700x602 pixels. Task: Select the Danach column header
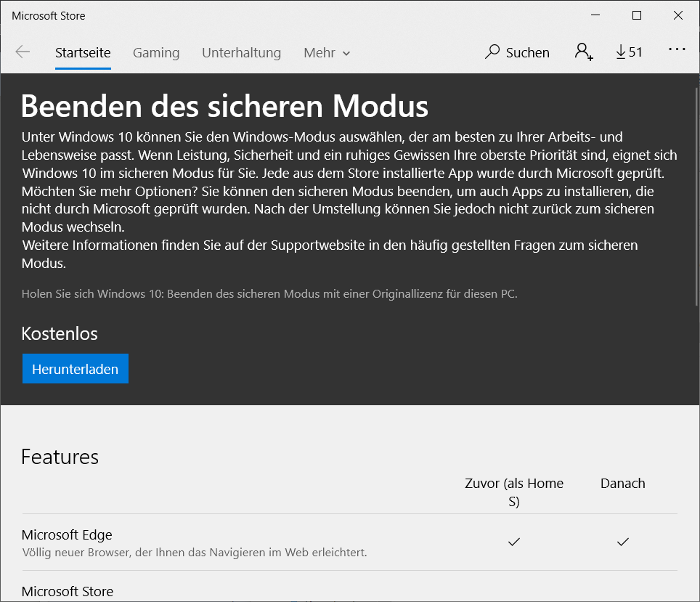pos(623,483)
